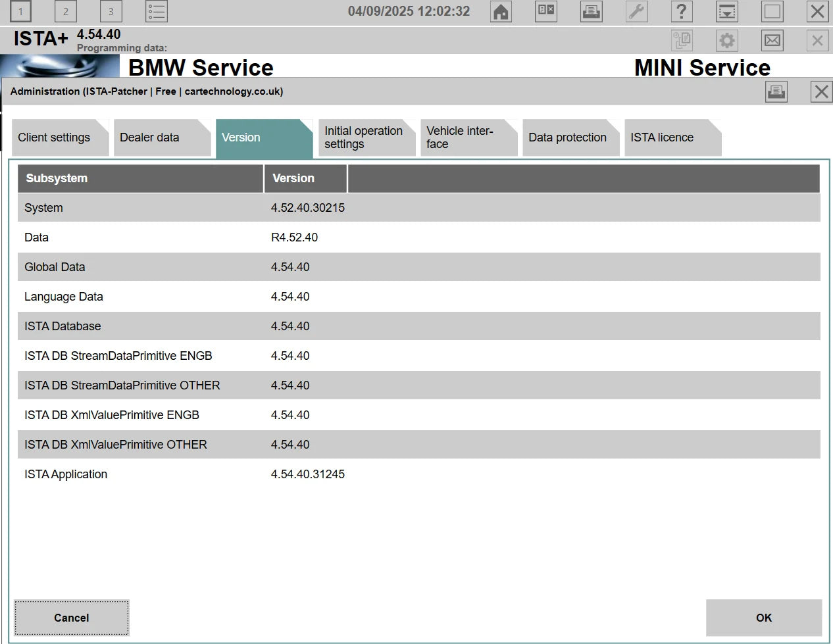Click the Cancel button

(71, 618)
